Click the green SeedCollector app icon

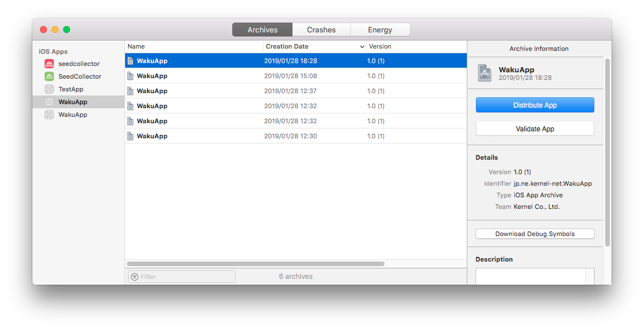tap(49, 76)
